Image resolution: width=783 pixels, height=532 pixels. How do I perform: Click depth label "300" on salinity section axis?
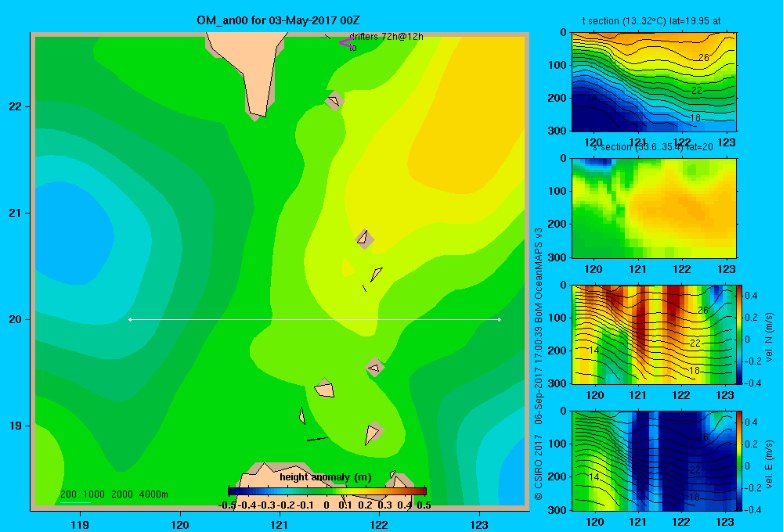(559, 257)
